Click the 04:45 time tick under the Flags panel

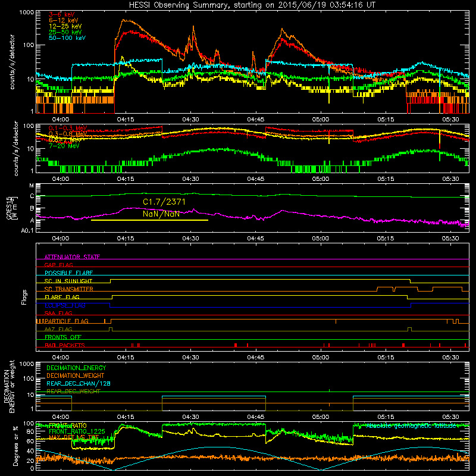(x=255, y=358)
